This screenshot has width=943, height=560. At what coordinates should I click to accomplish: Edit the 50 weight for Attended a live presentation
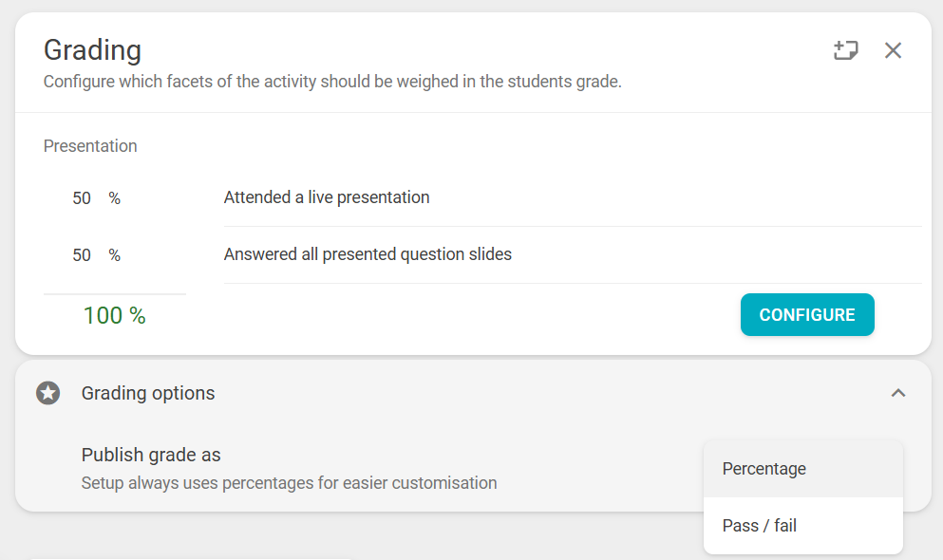coord(82,198)
